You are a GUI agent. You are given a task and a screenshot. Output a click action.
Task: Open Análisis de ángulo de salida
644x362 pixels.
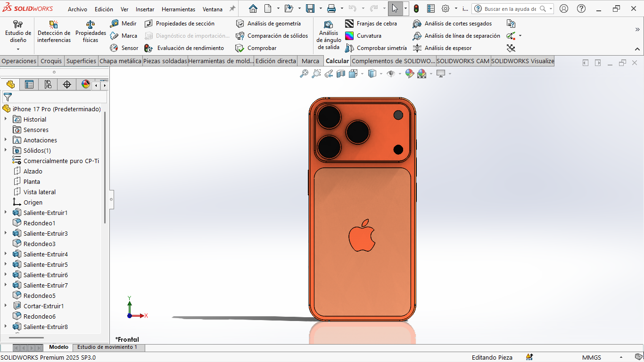click(x=329, y=35)
